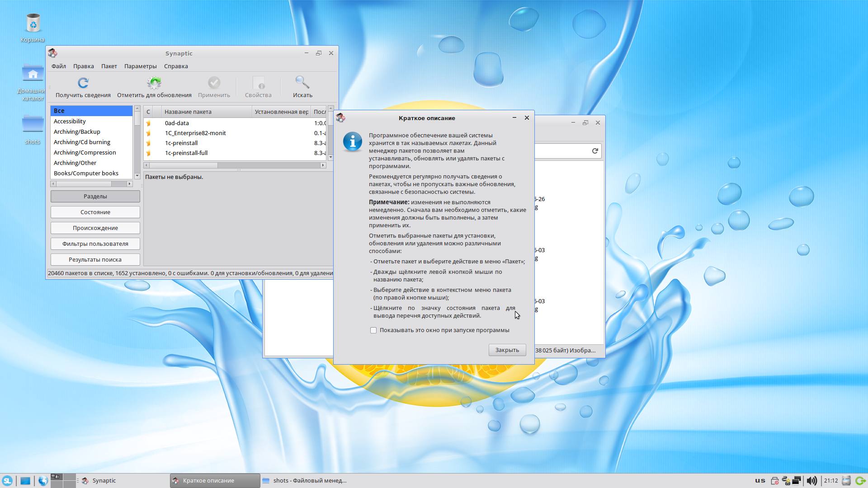Open the volume control in system tray
This screenshot has height=488, width=868.
click(812, 481)
